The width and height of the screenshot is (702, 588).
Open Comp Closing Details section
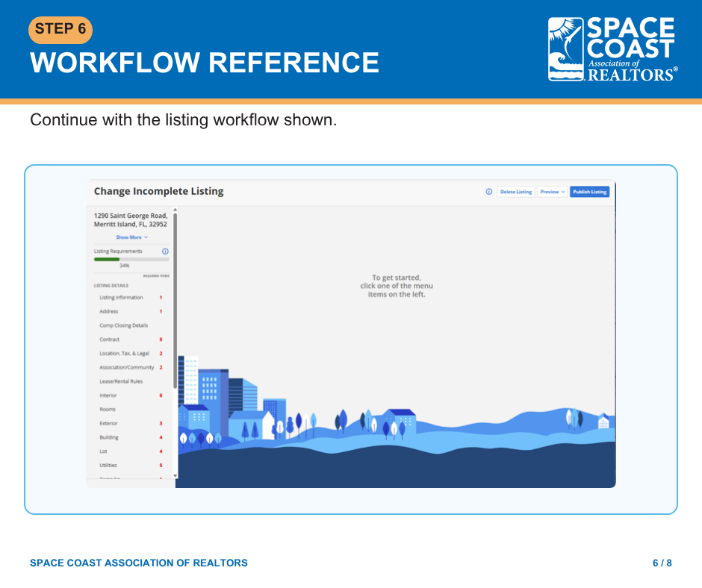click(x=123, y=325)
